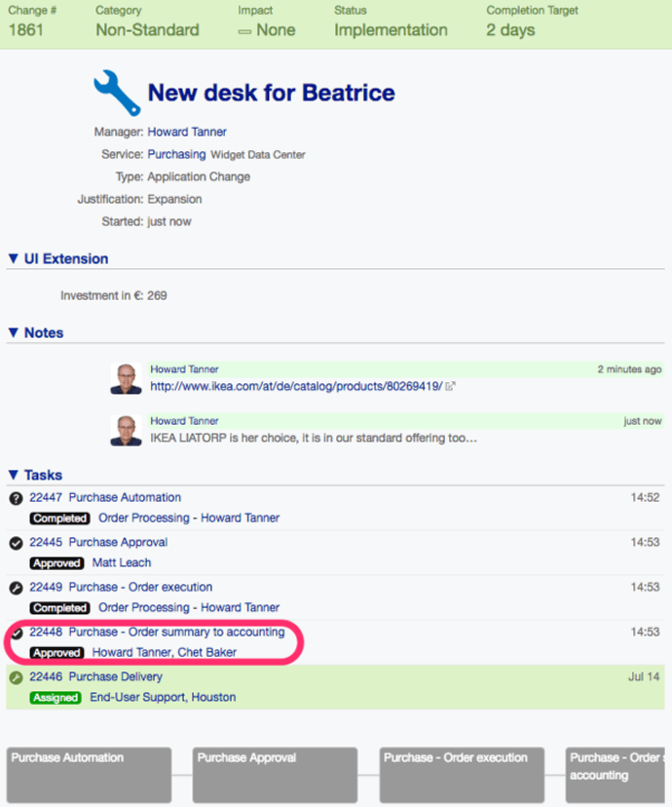Click Non-Standard category value

(148, 30)
